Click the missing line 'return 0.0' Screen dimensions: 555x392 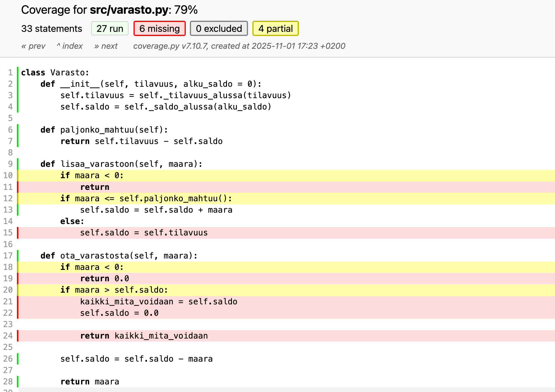(x=105, y=279)
